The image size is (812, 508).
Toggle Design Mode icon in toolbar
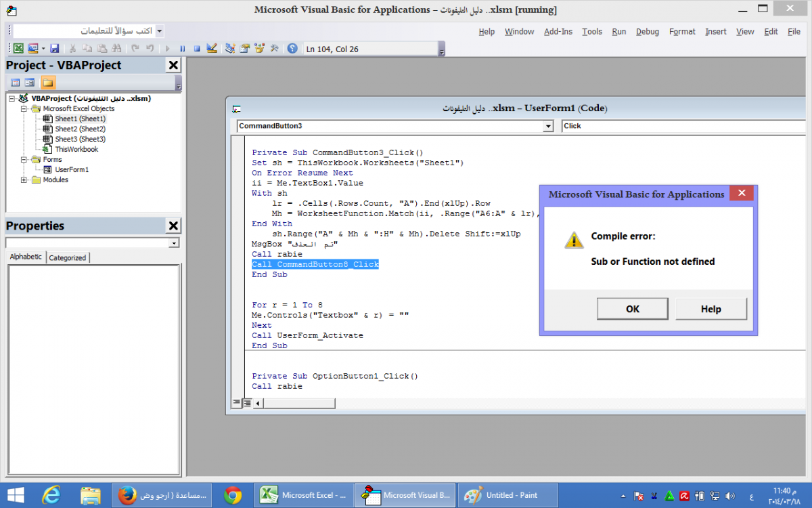tap(212, 48)
